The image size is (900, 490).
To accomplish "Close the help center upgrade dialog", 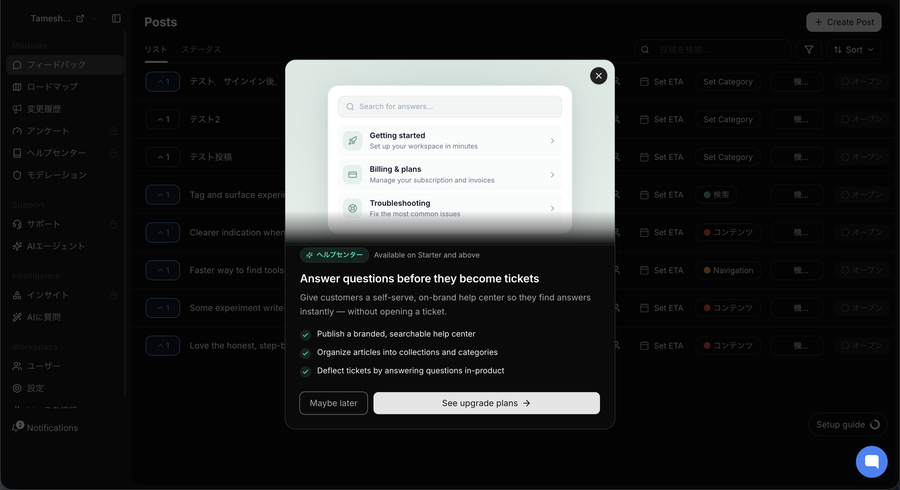I will [598, 76].
